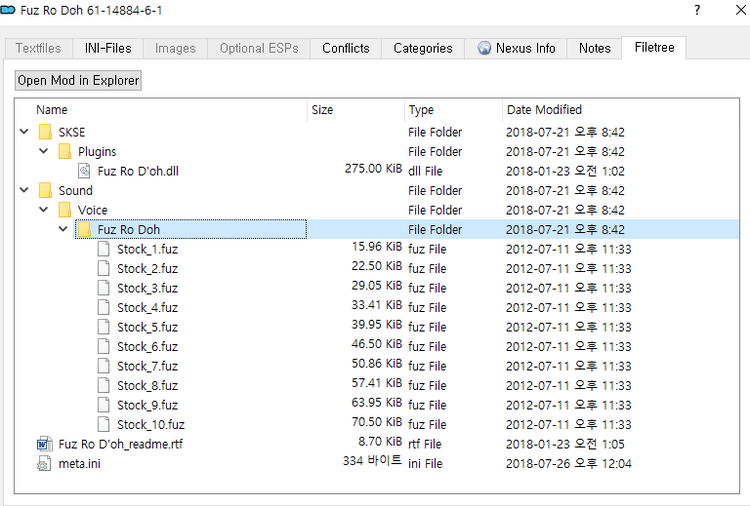The height and width of the screenshot is (506, 750).
Task: Select the Stock_5.fuz file name
Action: point(147,327)
